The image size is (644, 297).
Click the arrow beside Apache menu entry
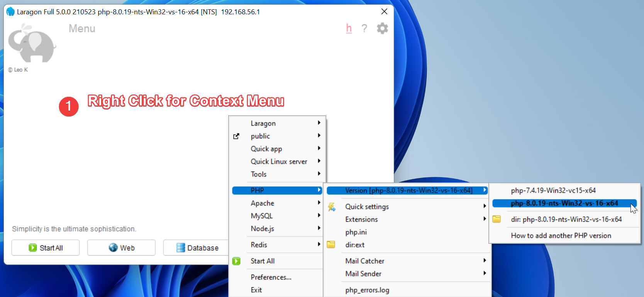319,202
